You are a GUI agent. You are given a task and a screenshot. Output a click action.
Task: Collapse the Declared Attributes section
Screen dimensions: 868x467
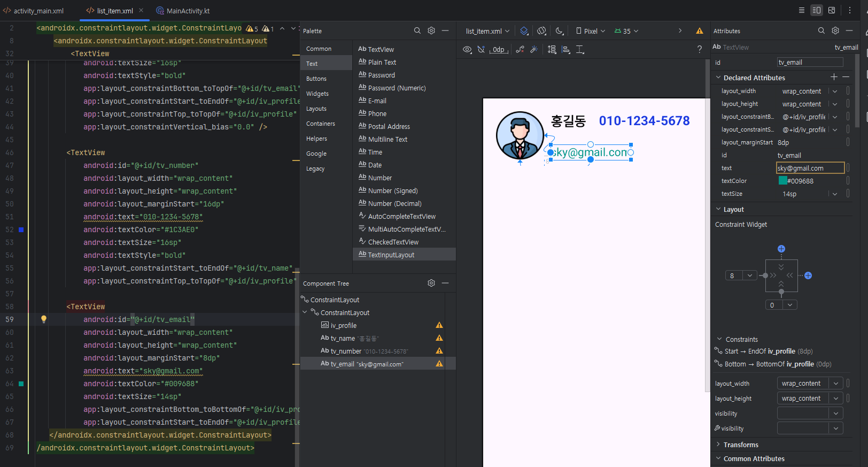coord(718,78)
